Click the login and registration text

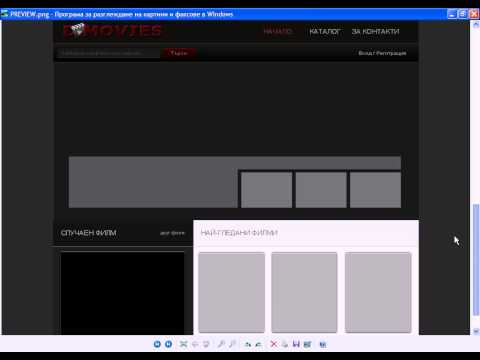(x=382, y=53)
